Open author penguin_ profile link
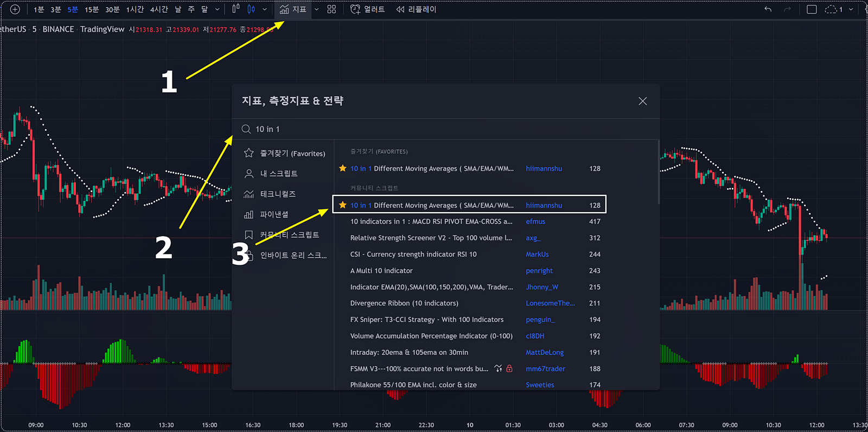Image resolution: width=868 pixels, height=432 pixels. [540, 320]
